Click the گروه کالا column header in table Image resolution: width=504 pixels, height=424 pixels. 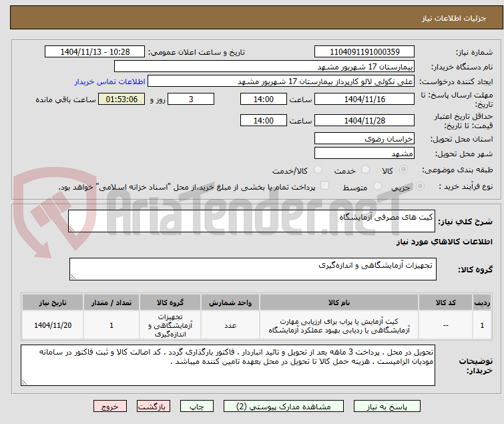click(x=170, y=302)
